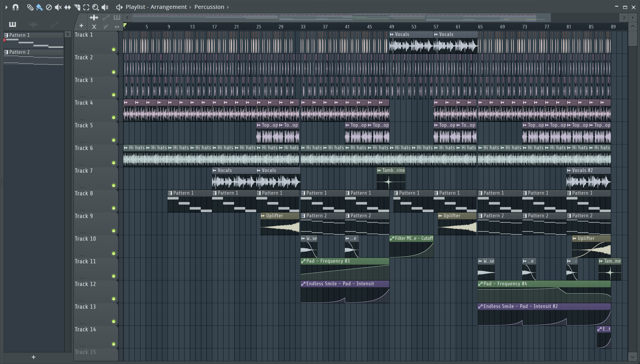640x364 pixels.
Task: Focus pattern clips piano icon in header
Action: pyautogui.click(x=117, y=18)
